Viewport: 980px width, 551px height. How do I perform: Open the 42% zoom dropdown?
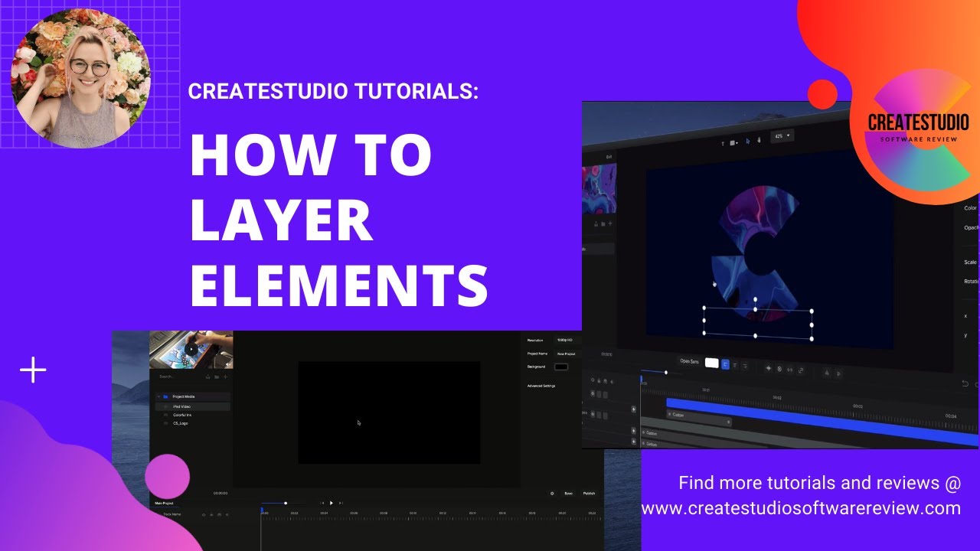782,136
